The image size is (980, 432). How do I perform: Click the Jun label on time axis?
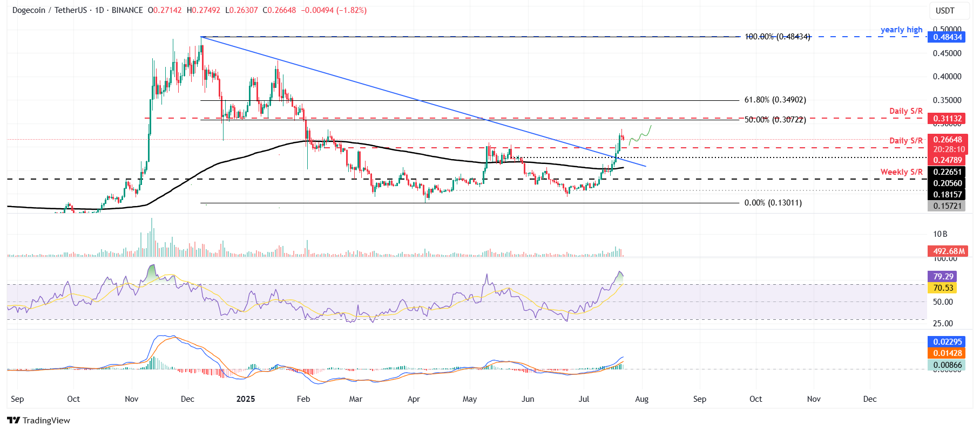coord(528,399)
